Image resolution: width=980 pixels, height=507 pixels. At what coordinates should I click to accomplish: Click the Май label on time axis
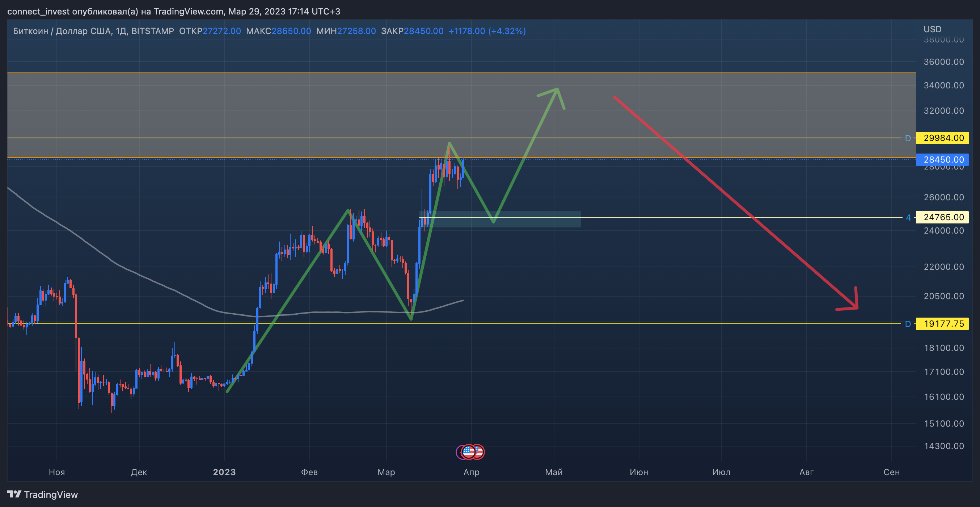[554, 472]
